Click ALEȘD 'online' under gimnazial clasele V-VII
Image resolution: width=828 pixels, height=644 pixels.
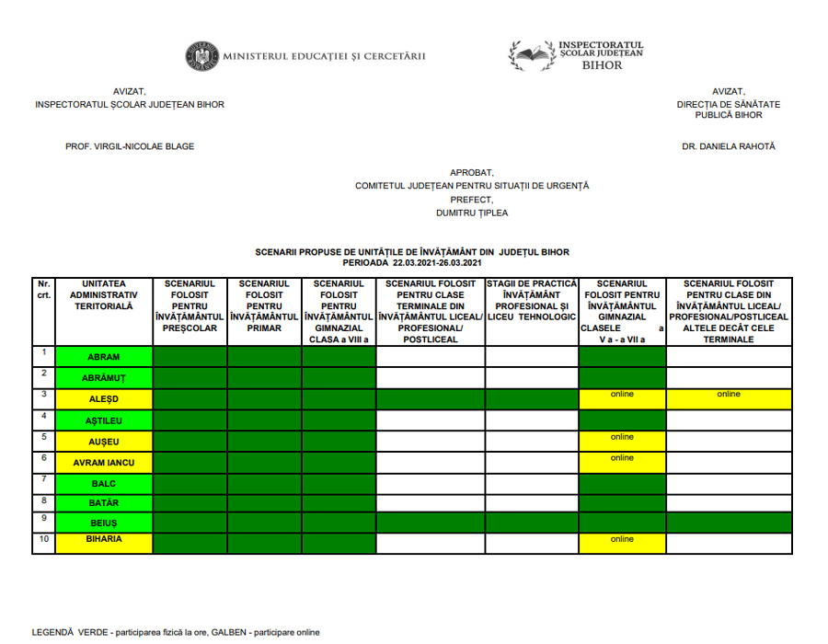pyautogui.click(x=622, y=399)
